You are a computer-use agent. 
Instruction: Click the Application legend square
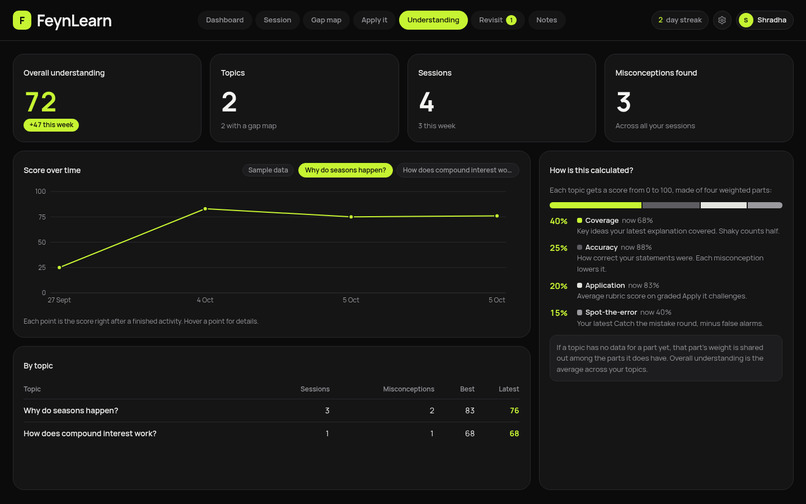[x=579, y=285]
